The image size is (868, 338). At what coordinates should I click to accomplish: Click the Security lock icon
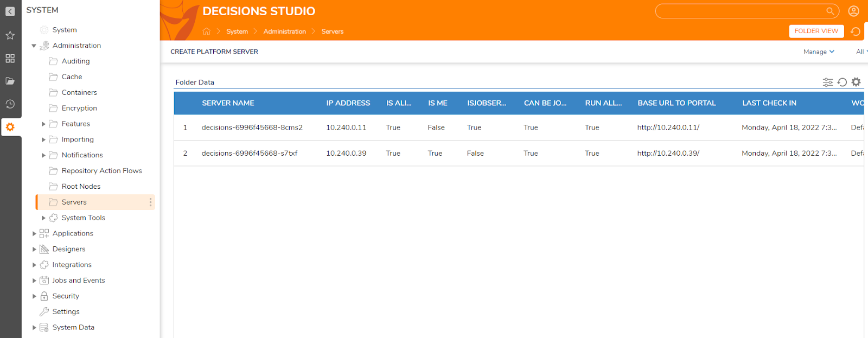(x=44, y=296)
